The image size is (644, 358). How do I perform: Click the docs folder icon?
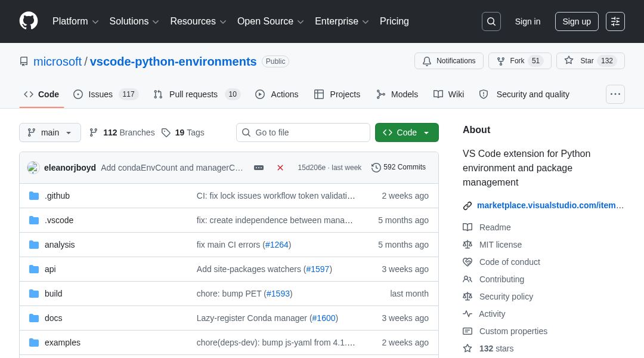click(34, 318)
